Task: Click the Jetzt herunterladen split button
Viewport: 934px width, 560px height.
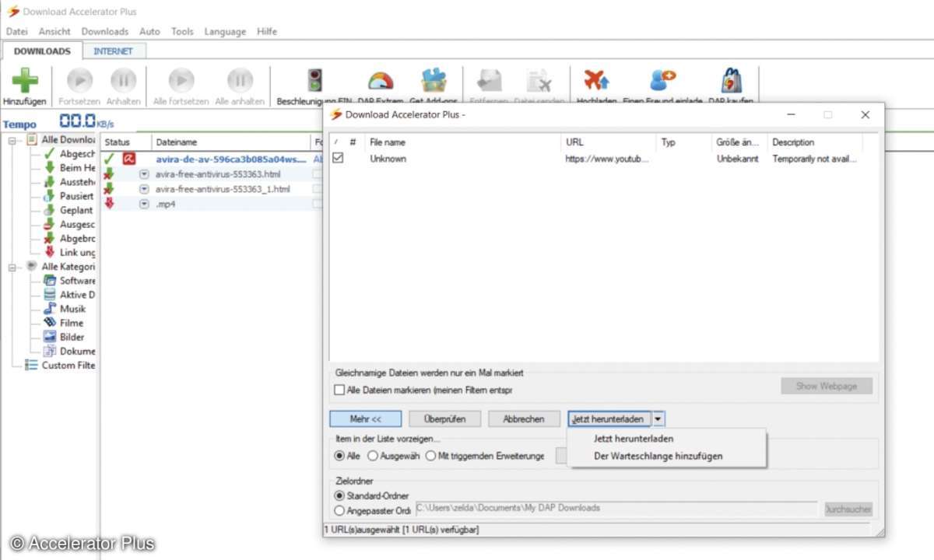Action: [609, 418]
